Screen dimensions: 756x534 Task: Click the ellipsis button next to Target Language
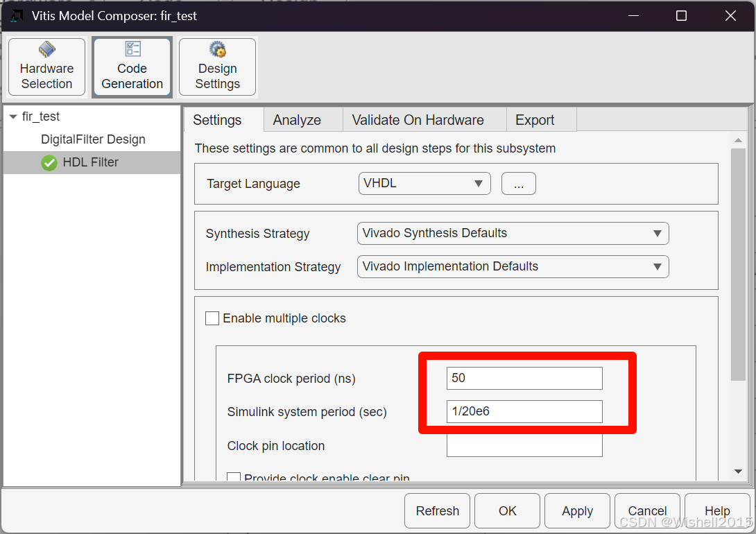coord(518,184)
